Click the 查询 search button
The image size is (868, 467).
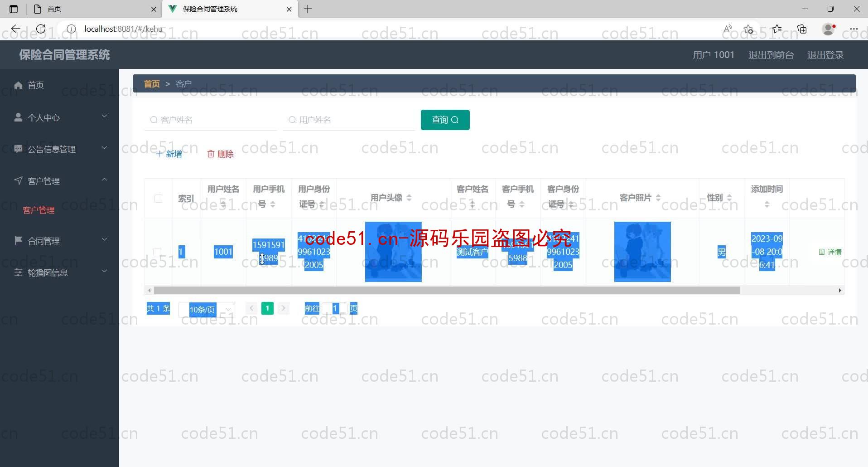pos(445,120)
